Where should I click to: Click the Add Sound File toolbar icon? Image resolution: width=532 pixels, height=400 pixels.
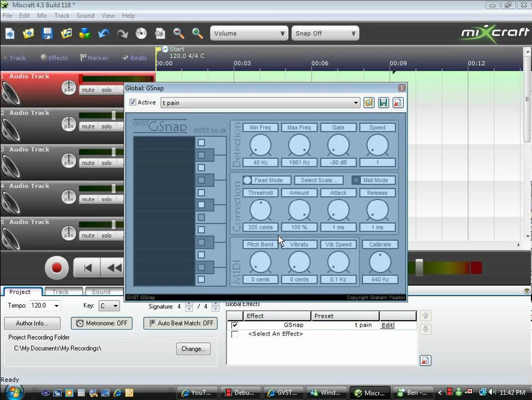coord(66,34)
